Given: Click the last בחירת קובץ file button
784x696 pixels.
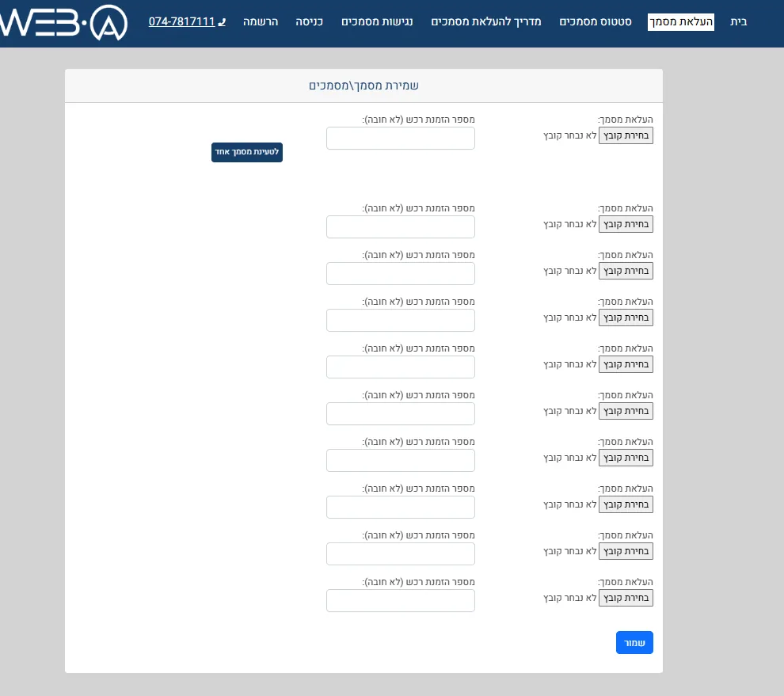Looking at the screenshot, I should coord(626,598).
